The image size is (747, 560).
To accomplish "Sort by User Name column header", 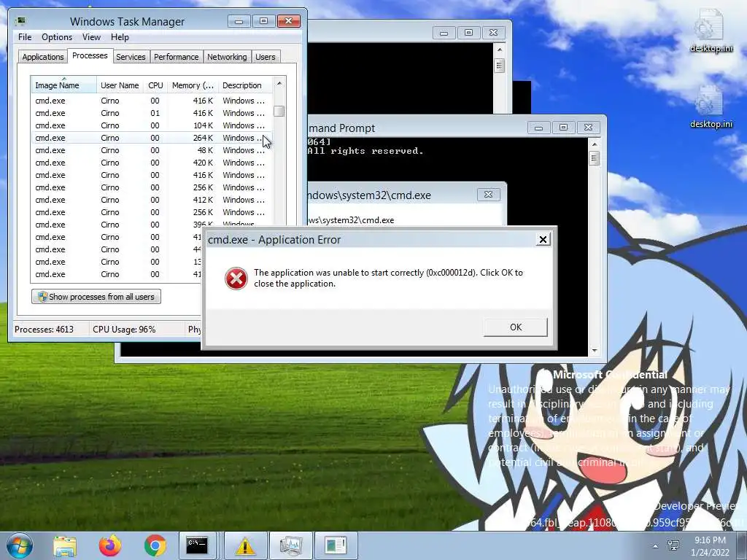I will pyautogui.click(x=120, y=85).
